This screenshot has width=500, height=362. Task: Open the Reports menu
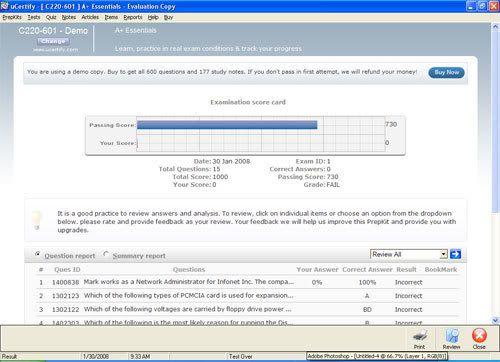click(x=133, y=17)
